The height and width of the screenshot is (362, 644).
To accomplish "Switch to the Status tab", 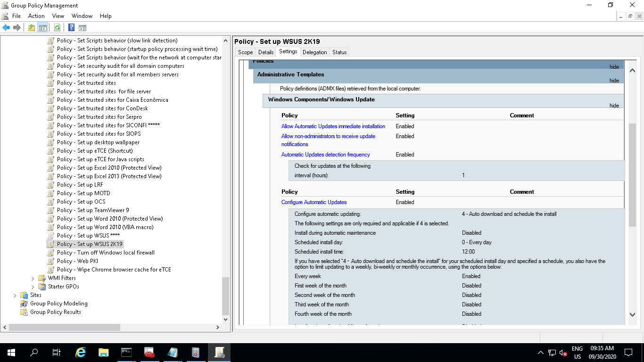I will pos(339,52).
